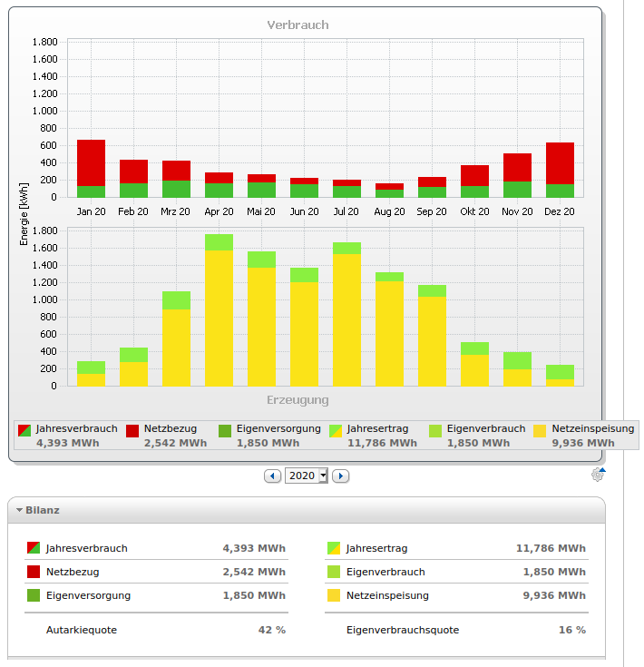Image resolution: width=644 pixels, height=667 pixels.
Task: Go to the next year with right arrow
Action: [340, 476]
